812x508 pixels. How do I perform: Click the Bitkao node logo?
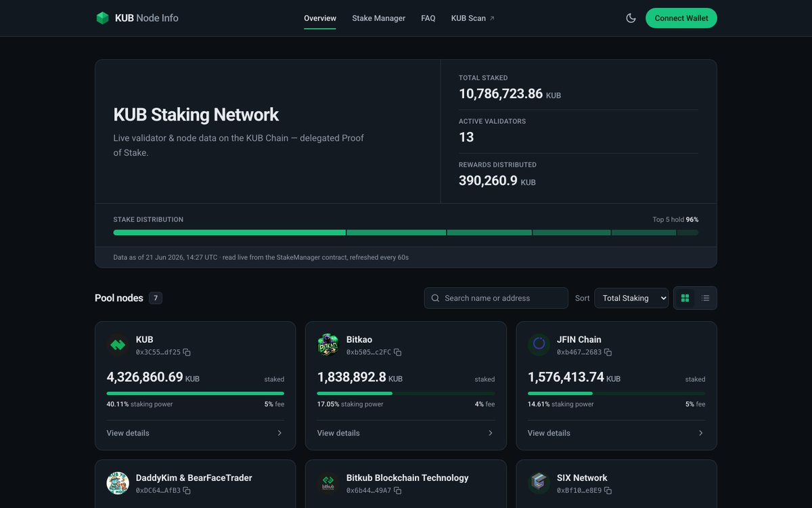328,345
